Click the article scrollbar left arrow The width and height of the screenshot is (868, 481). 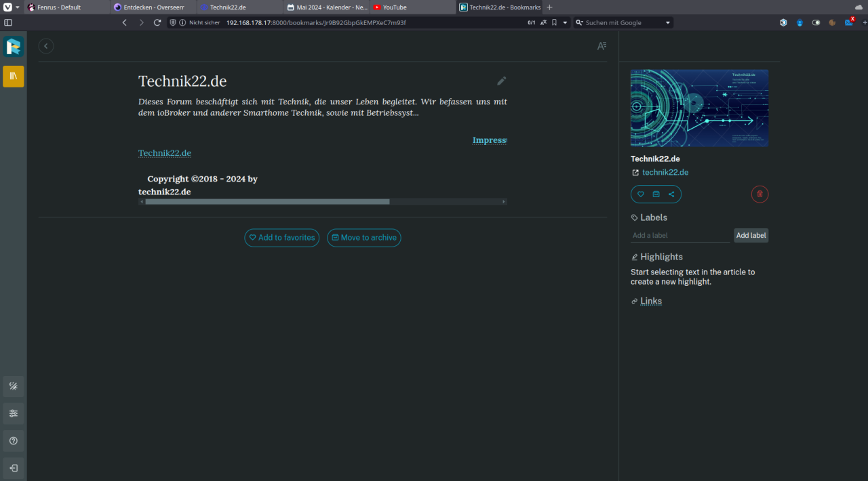142,202
